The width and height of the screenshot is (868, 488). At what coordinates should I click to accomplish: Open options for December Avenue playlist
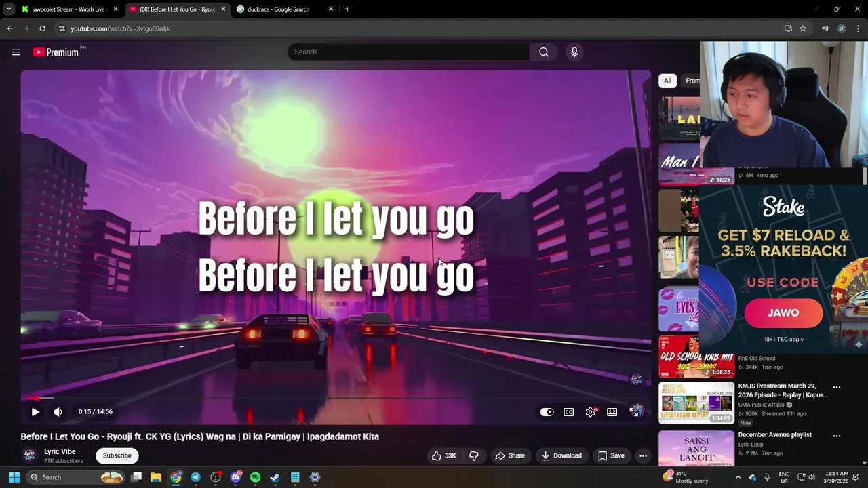tap(837, 436)
